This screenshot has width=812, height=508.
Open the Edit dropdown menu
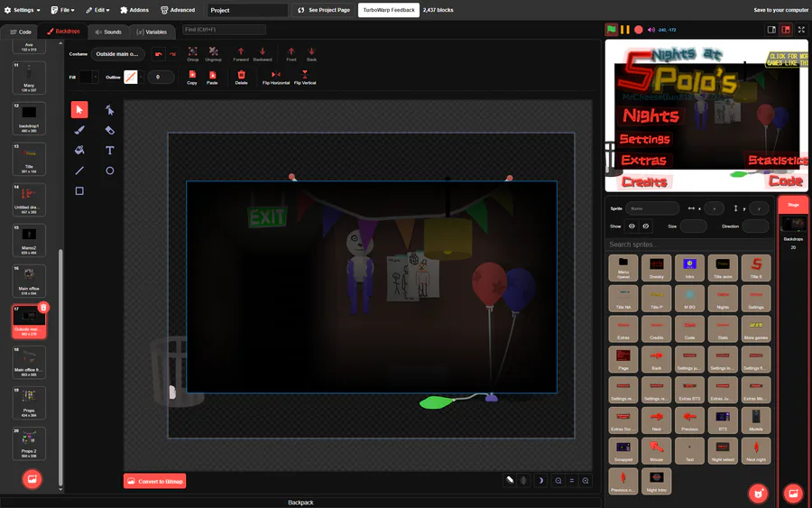tap(97, 10)
